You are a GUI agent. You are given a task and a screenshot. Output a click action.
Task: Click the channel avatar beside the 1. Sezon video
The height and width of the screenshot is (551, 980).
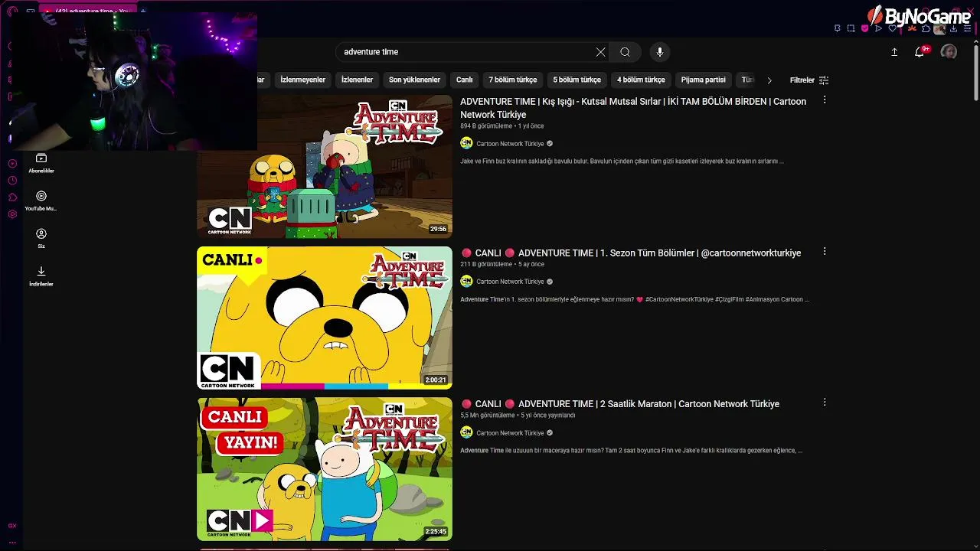tap(466, 282)
